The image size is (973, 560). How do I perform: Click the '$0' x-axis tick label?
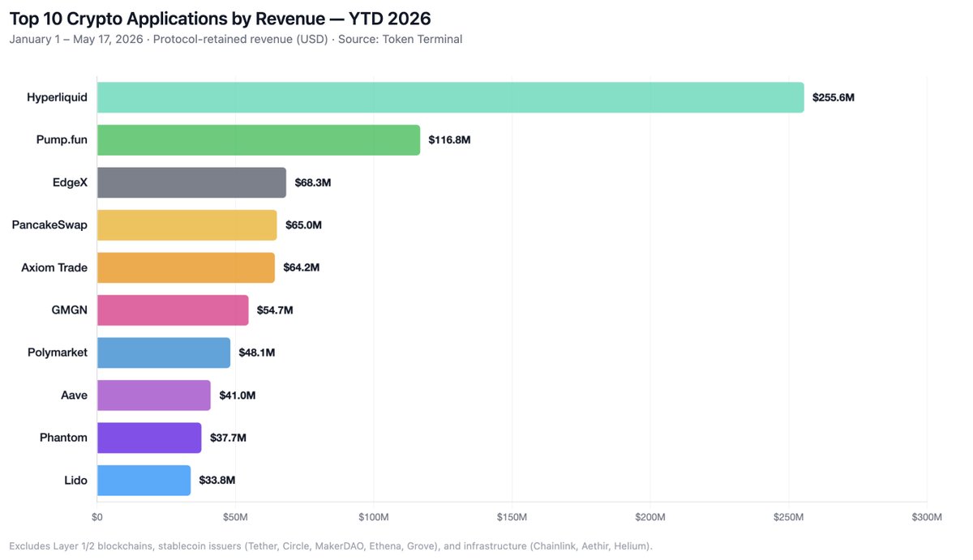[97, 516]
